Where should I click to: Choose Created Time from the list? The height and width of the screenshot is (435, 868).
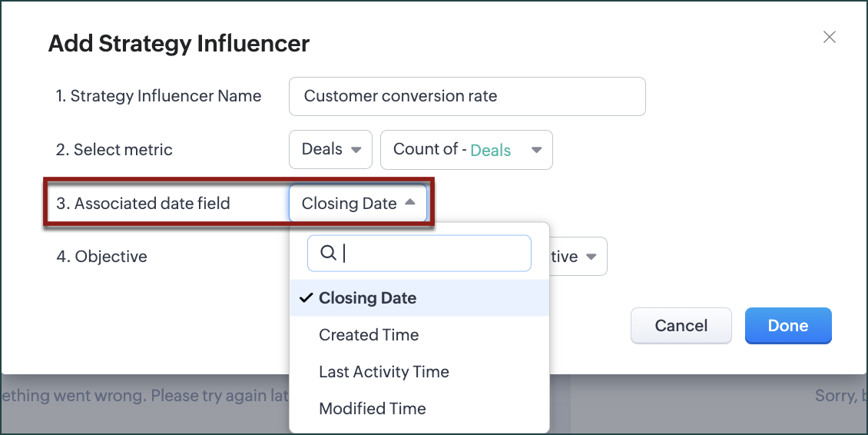[x=369, y=335]
